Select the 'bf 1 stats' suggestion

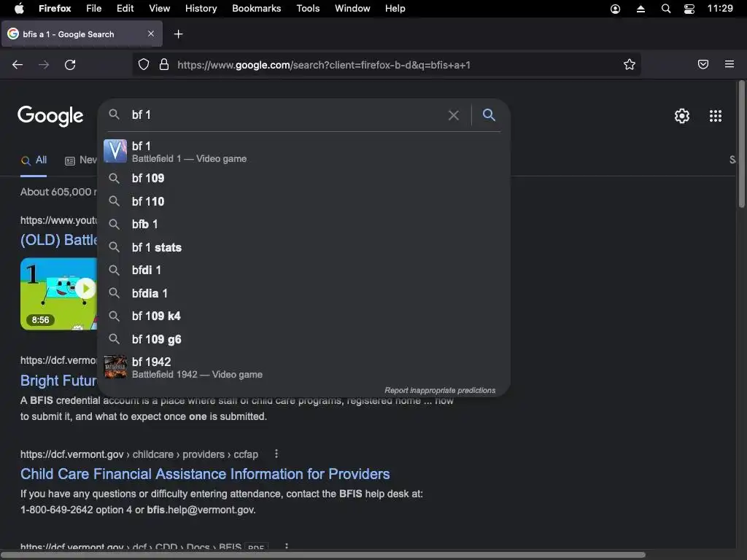click(x=303, y=247)
